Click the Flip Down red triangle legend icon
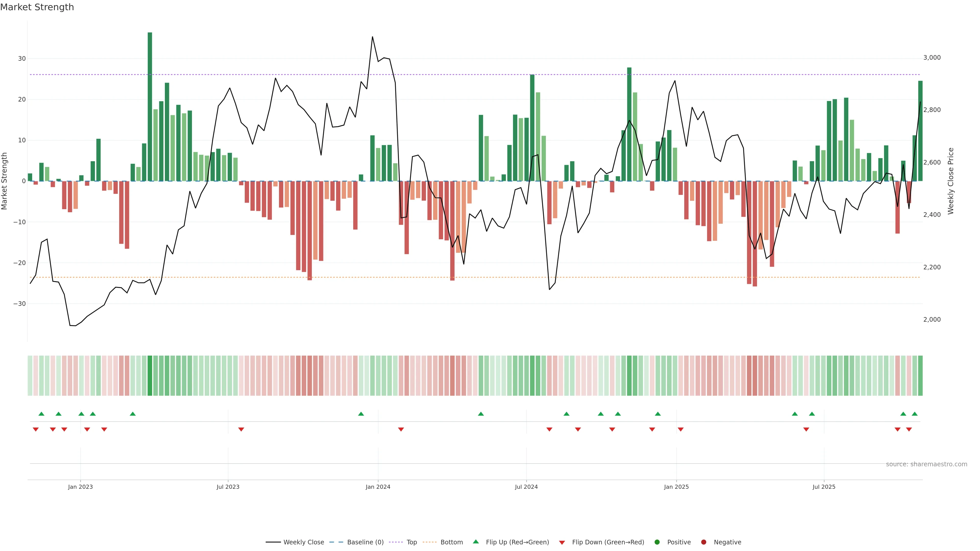Viewport: 980px width, 551px height. click(562, 543)
